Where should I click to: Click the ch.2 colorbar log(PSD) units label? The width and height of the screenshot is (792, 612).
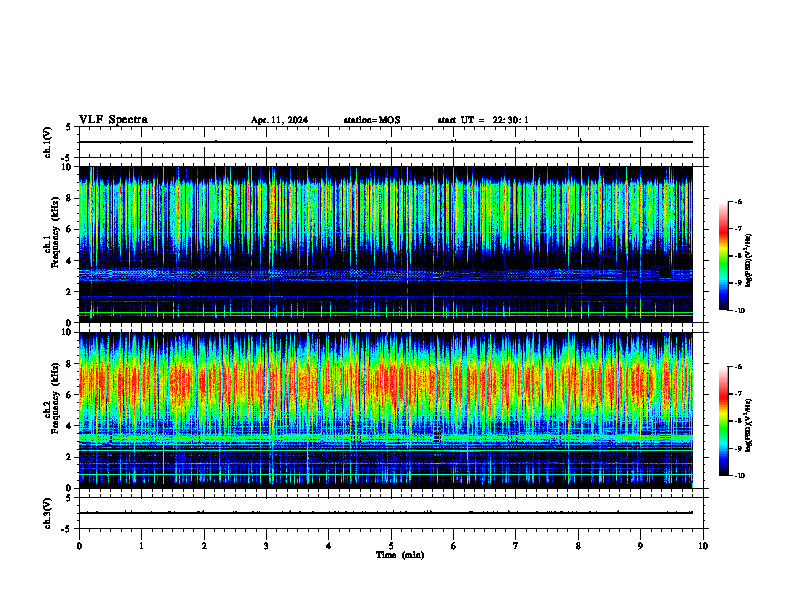[x=748, y=426]
